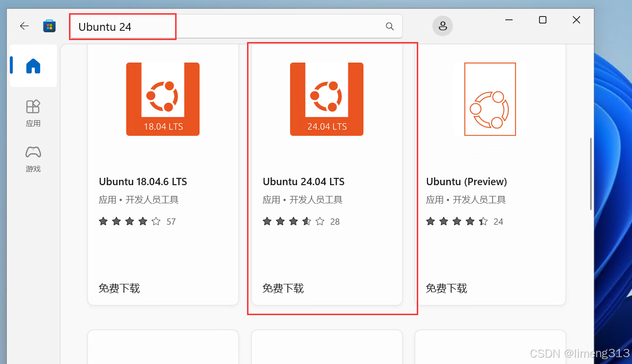Click the star rating with 28 reviews
Screen dimensions: 632x364
(x=301, y=221)
